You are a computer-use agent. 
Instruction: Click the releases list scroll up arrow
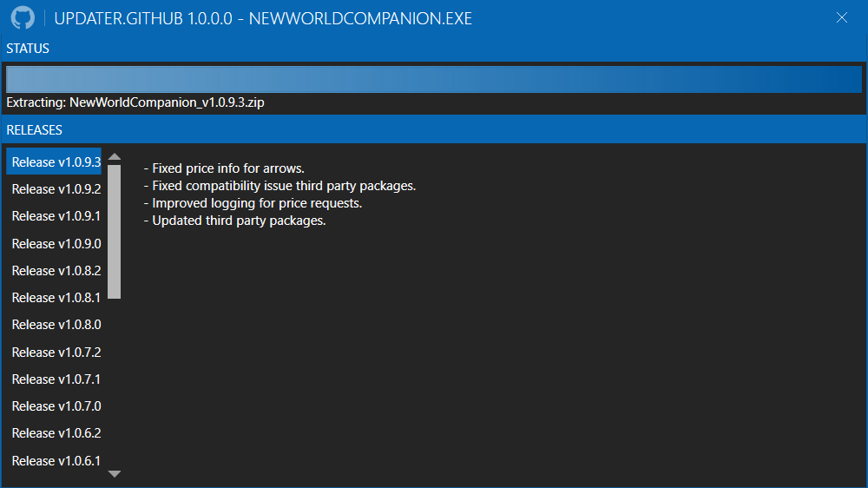pyautogui.click(x=114, y=157)
